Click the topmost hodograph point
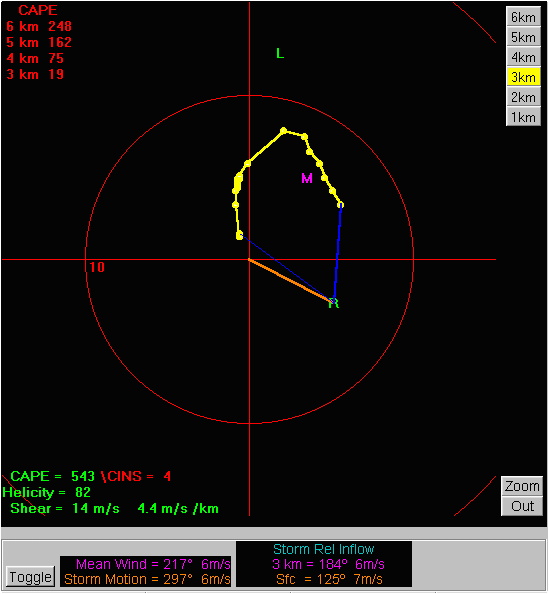549x594 pixels. 283,131
